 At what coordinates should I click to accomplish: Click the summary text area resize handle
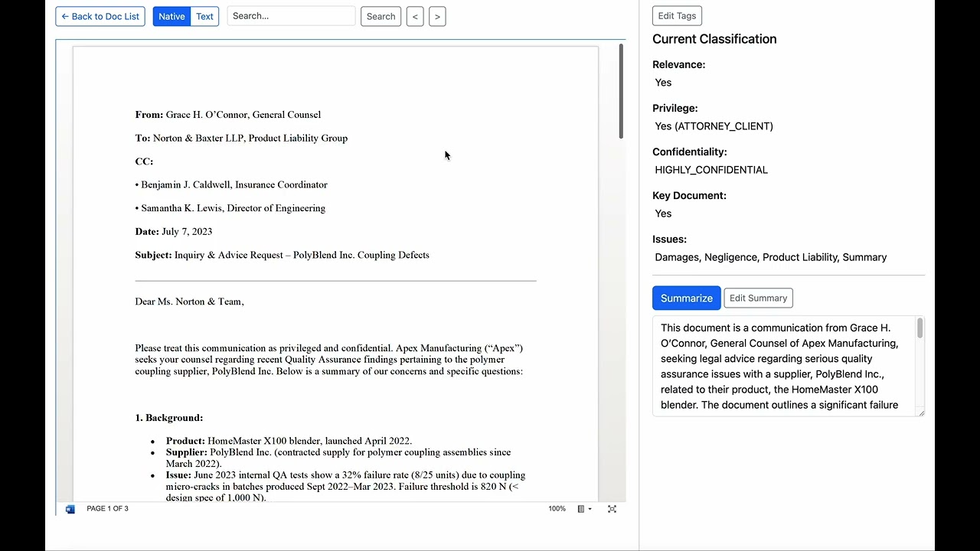click(921, 412)
